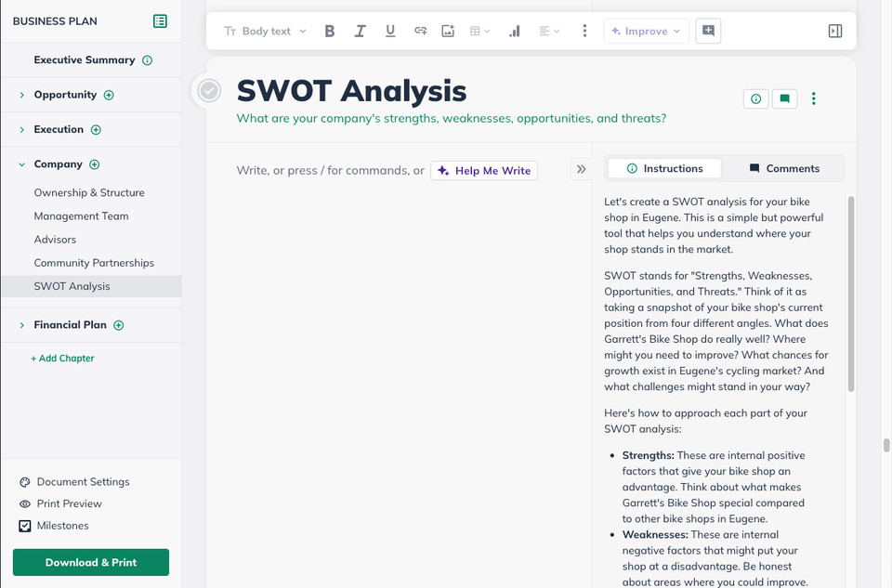Screen dimensions: 892x588
Task: Click the Download & Print button
Action: pos(91,562)
